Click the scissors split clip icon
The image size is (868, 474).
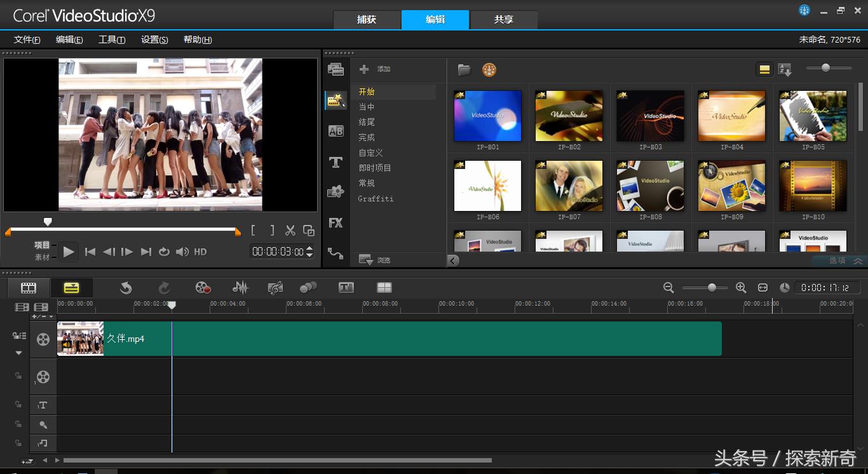[290, 231]
